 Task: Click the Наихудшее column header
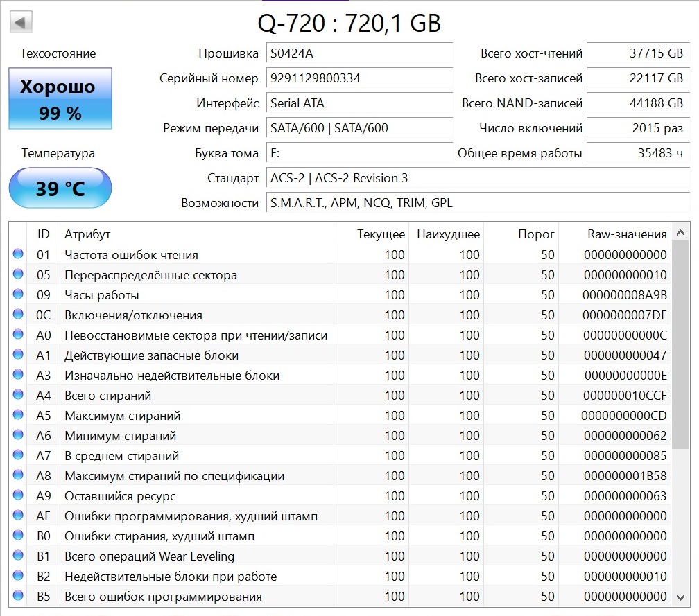coord(447,234)
